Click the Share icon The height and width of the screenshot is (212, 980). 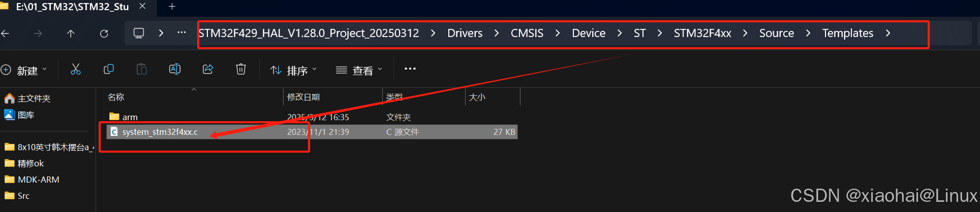point(208,69)
